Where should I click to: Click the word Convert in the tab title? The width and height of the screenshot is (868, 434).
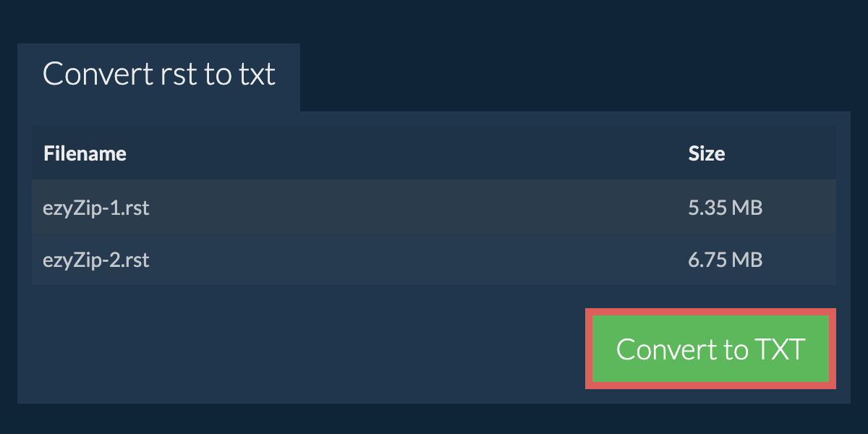[87, 75]
